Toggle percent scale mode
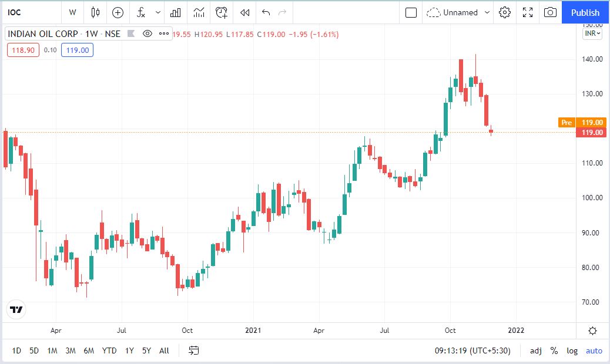Image resolution: width=610 pixels, height=364 pixels. coord(554,350)
